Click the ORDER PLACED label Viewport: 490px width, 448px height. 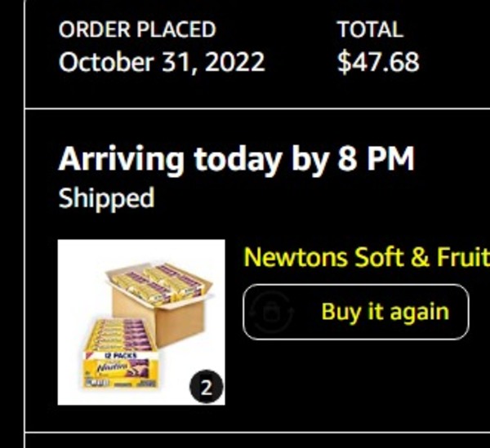[137, 30]
